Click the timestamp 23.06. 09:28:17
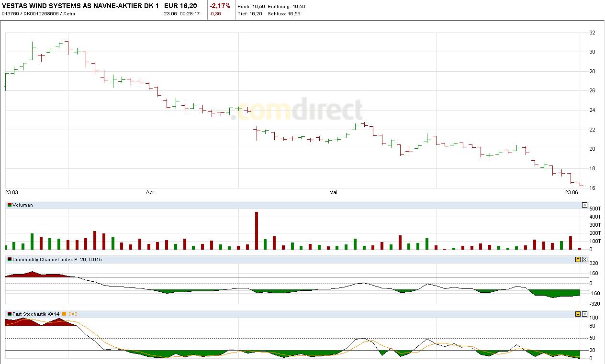Viewport: 605px width, 364px height. tap(182, 14)
